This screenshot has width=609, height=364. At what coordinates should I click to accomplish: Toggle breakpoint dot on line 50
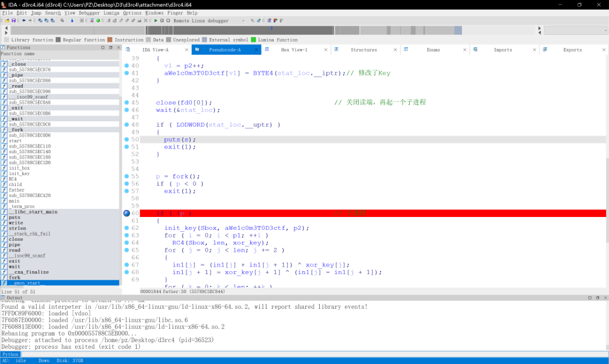tap(127, 139)
